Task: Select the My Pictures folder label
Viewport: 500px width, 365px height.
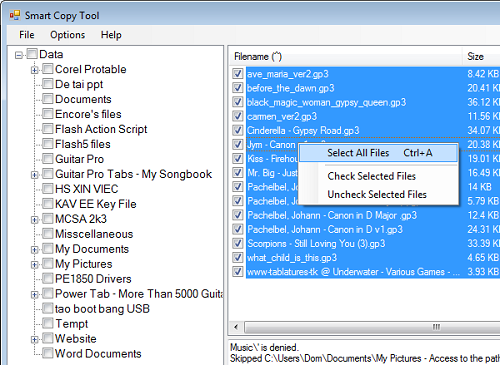Action: point(84,264)
